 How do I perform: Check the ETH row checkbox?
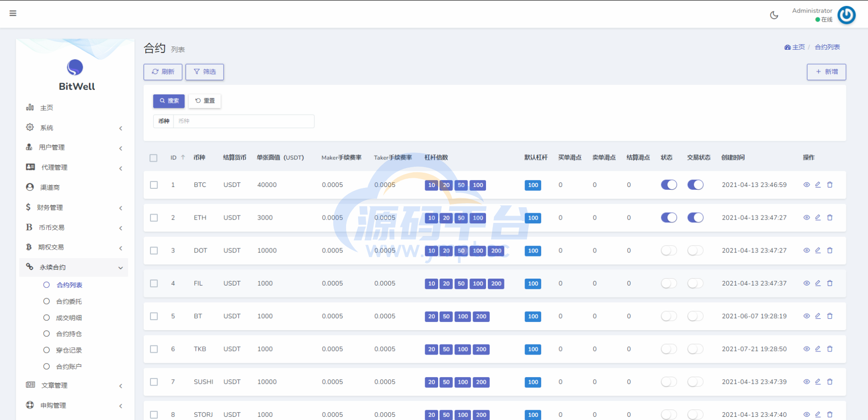pos(154,217)
